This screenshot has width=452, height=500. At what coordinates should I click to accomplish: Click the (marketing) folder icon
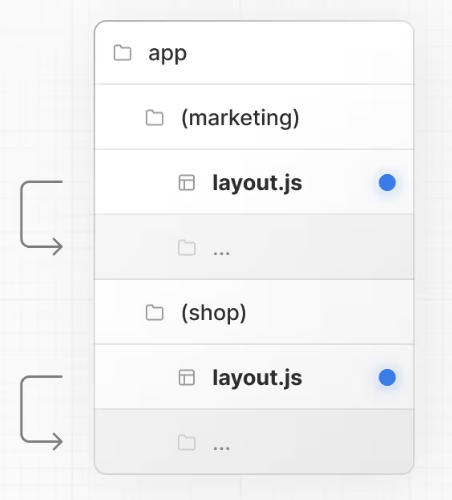[x=155, y=118]
